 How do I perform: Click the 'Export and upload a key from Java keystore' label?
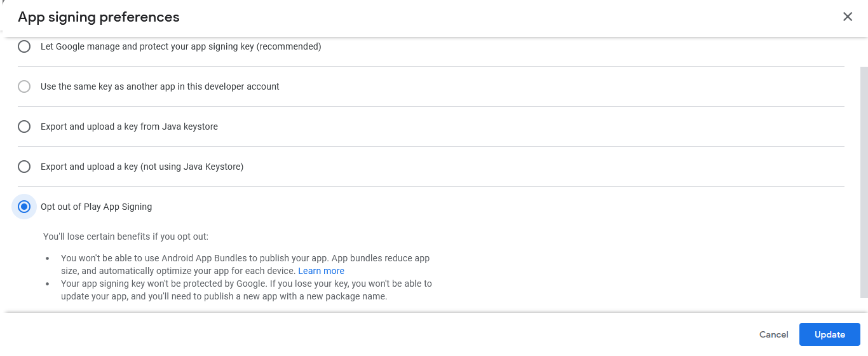click(x=129, y=127)
